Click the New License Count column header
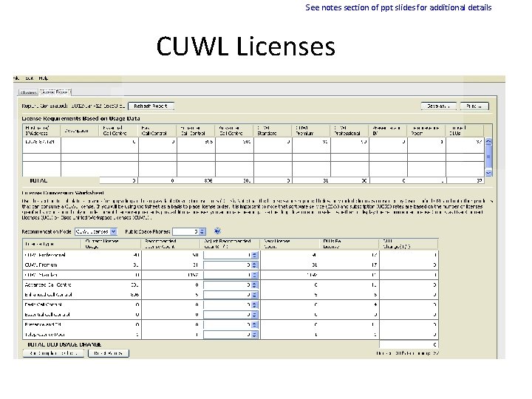Screen dimensions: 532x399 tap(290, 244)
